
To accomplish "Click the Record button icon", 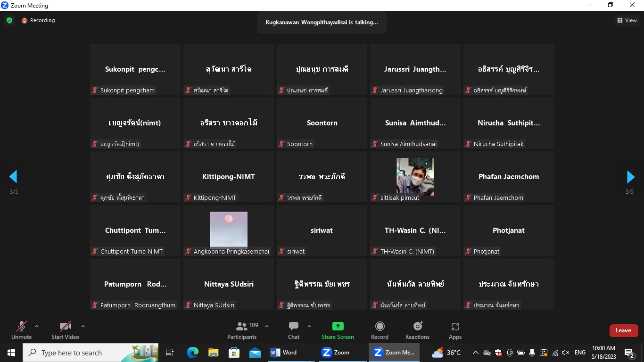I will (x=380, y=326).
